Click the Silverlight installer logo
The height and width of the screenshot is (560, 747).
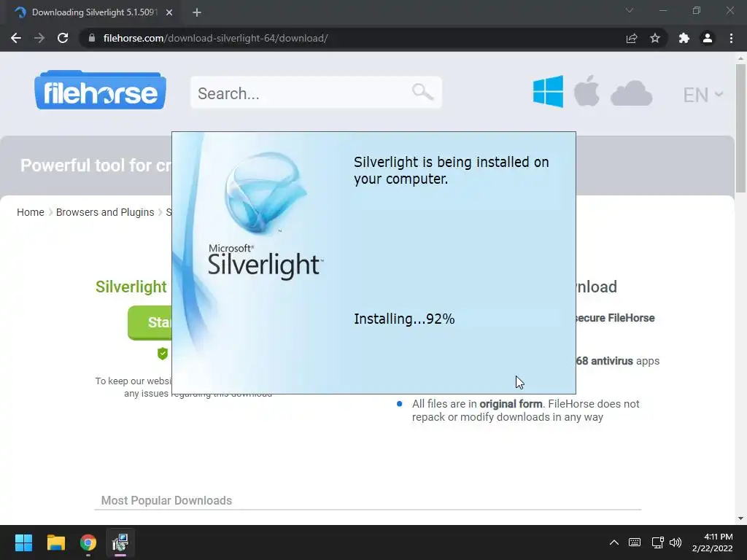click(266, 214)
